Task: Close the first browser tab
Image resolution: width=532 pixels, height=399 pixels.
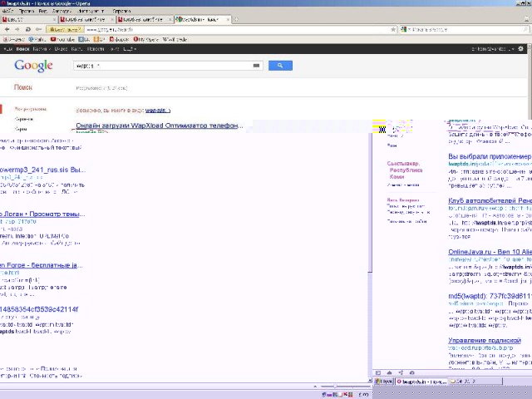Action: coord(54,19)
